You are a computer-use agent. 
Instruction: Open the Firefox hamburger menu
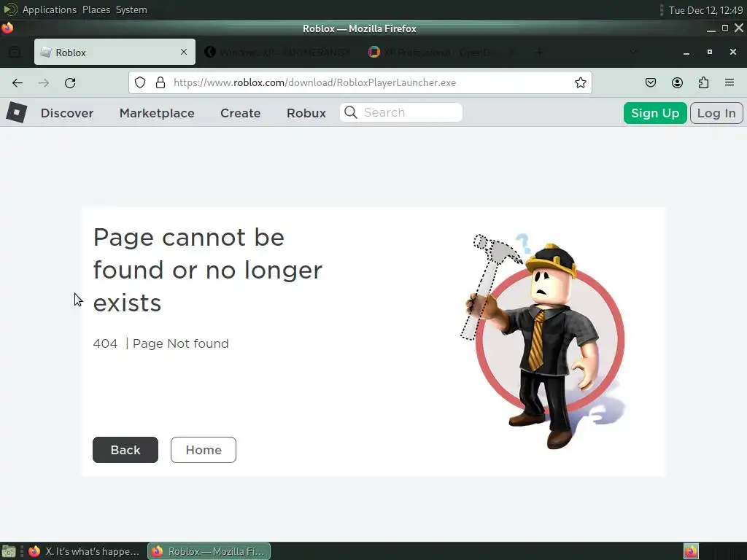coord(729,82)
